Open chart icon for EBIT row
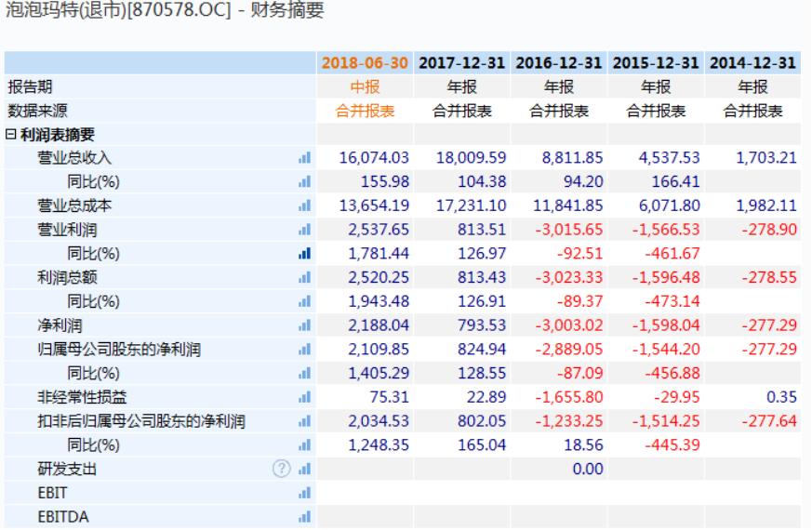 pyautogui.click(x=304, y=493)
